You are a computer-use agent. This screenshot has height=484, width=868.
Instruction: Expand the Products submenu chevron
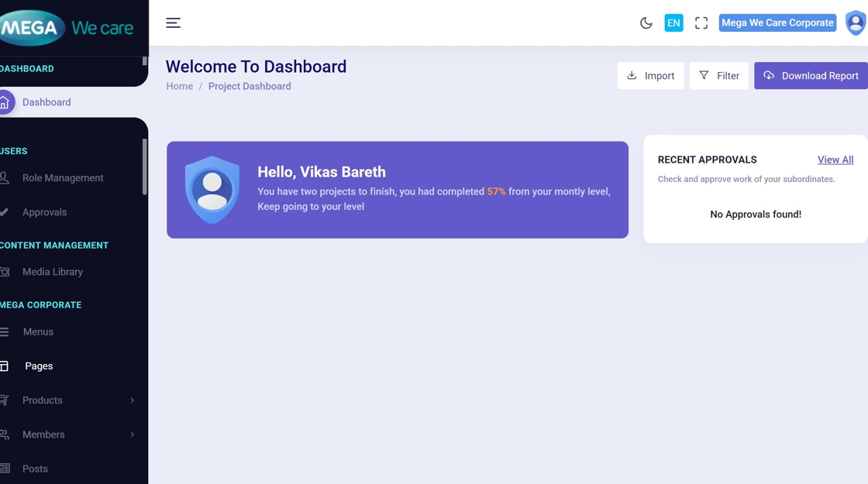(132, 400)
